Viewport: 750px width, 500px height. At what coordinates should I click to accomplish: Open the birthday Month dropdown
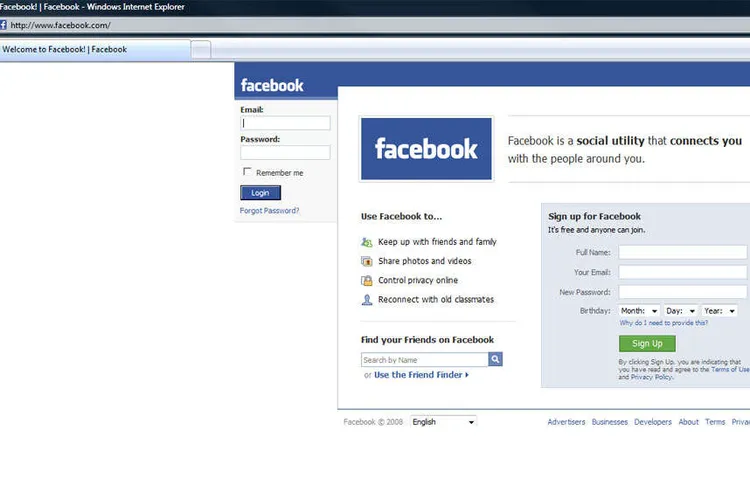(640, 311)
